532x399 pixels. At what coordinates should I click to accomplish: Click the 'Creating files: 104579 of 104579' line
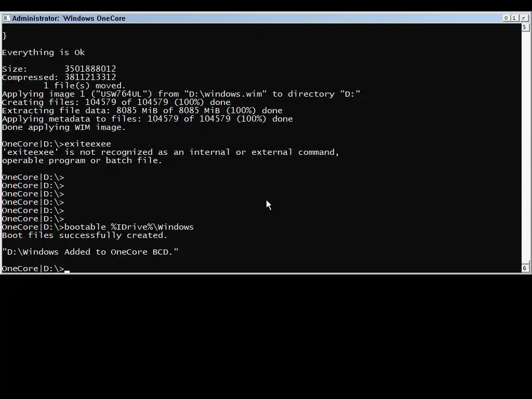point(116,102)
